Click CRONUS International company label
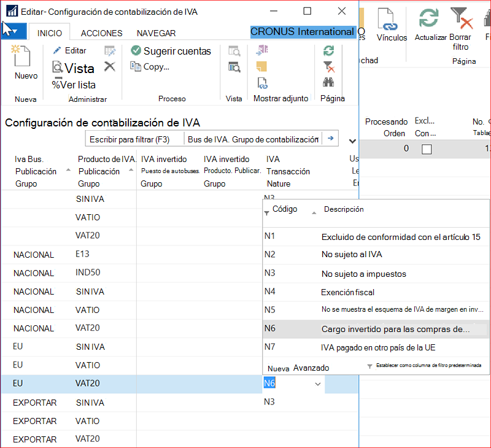The width and height of the screenshot is (491, 448). (302, 32)
